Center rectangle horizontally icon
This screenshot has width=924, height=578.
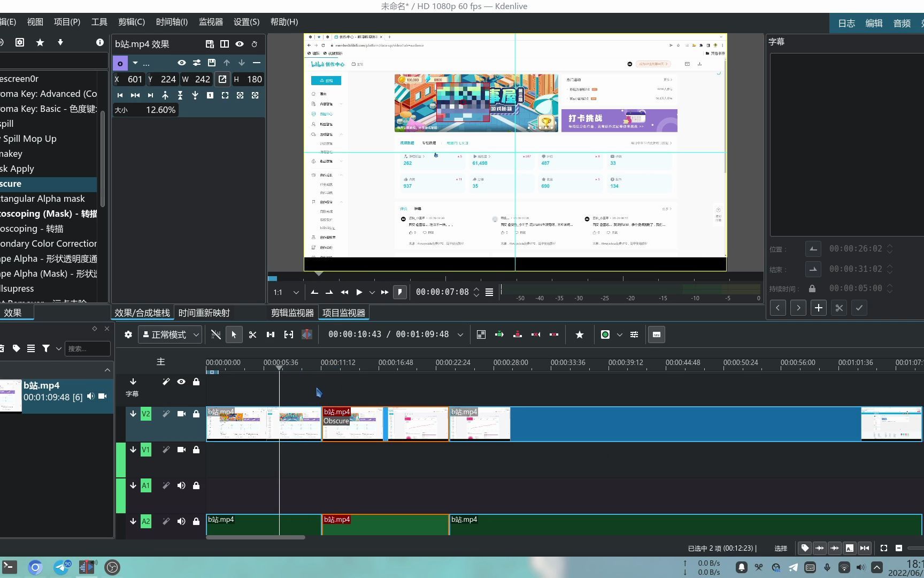(x=135, y=95)
